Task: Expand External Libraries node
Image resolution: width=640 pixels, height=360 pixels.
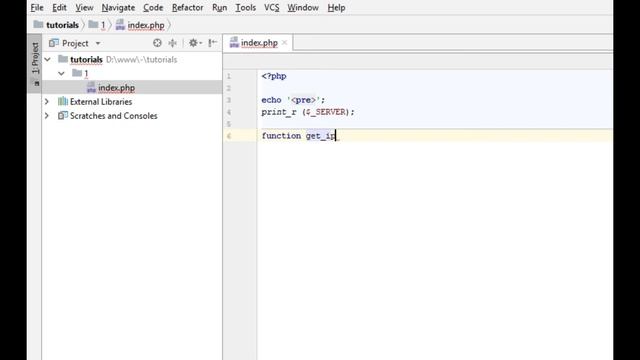Action: pyautogui.click(x=47, y=102)
